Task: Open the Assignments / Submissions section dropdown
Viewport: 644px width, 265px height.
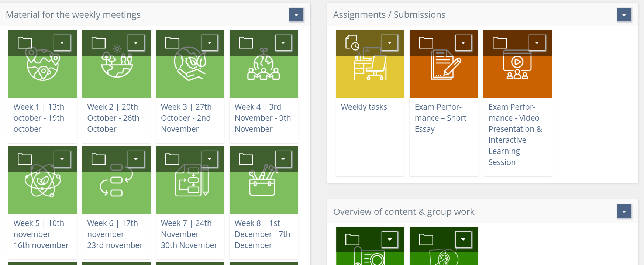Action: click(x=624, y=15)
